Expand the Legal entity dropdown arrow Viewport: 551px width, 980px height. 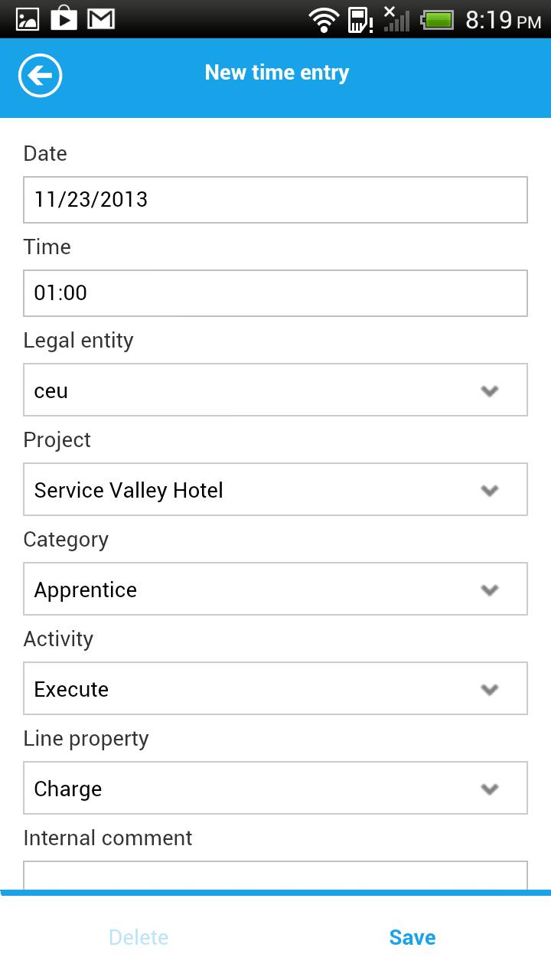pos(489,390)
